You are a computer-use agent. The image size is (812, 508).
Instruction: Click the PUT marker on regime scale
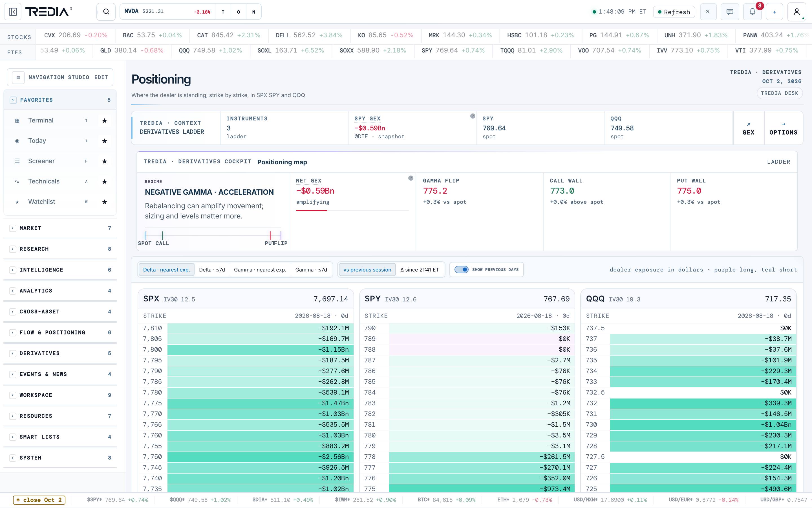pyautogui.click(x=270, y=235)
